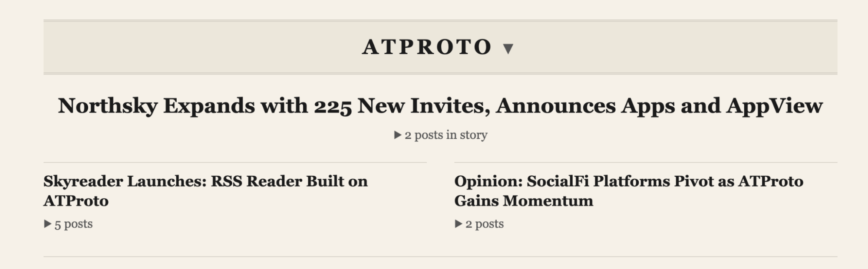Click the triangle icon before 2 posts under Opinion
This screenshot has height=269, width=868.
(458, 224)
